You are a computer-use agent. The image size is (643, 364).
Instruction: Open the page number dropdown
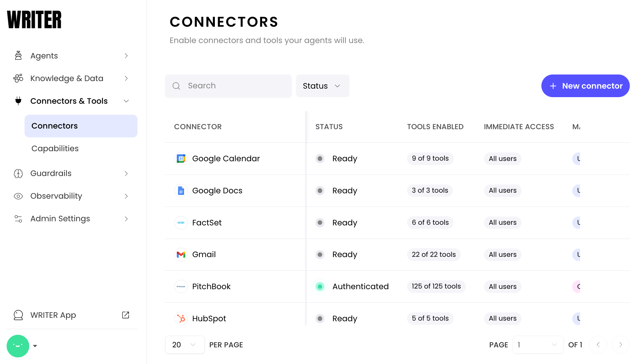pos(538,345)
